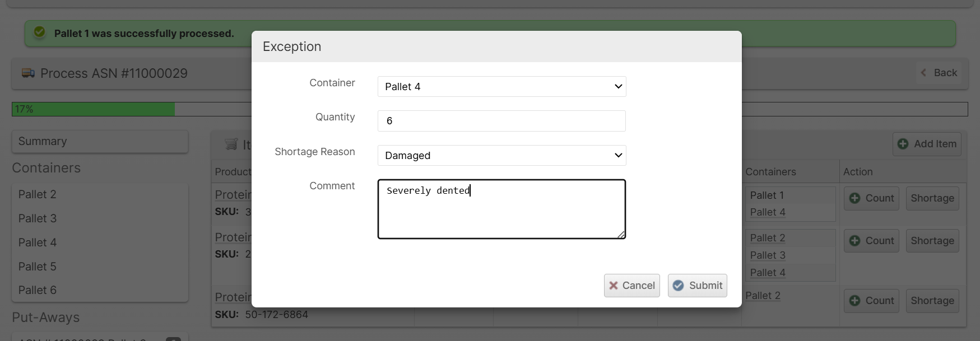Viewport: 980px width, 341px height.
Task: Click into the Quantity input field
Action: 501,121
